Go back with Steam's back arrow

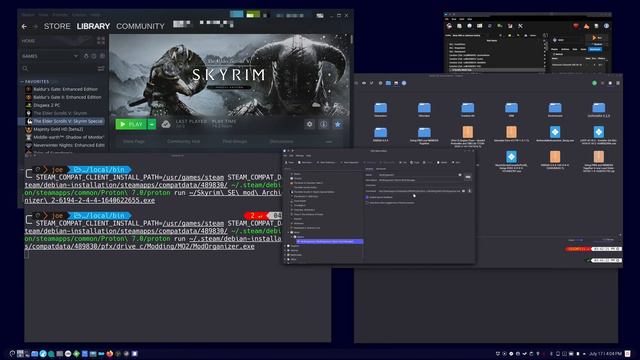[24, 27]
